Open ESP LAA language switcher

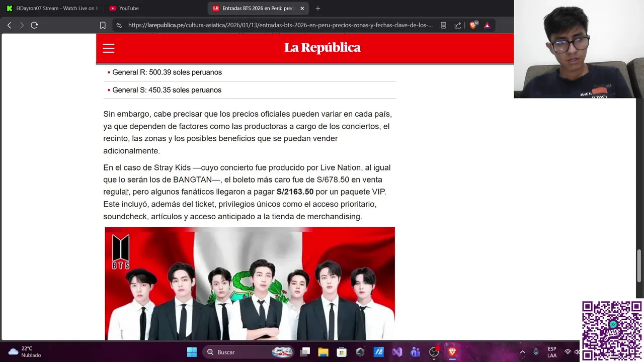[552, 352]
